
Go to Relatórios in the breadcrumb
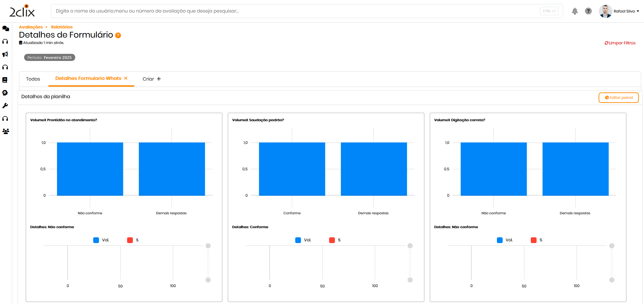[x=62, y=27]
